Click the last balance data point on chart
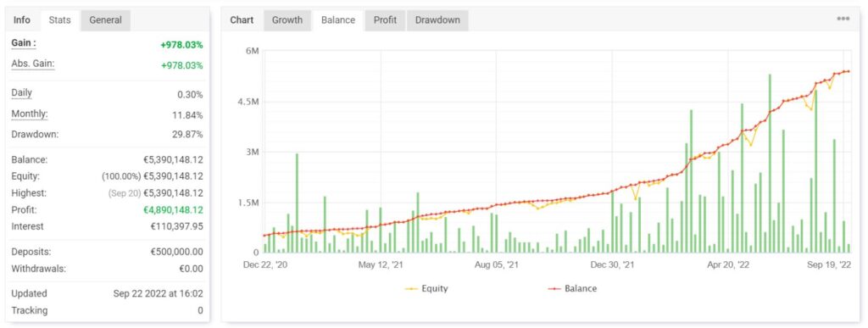 849,71
